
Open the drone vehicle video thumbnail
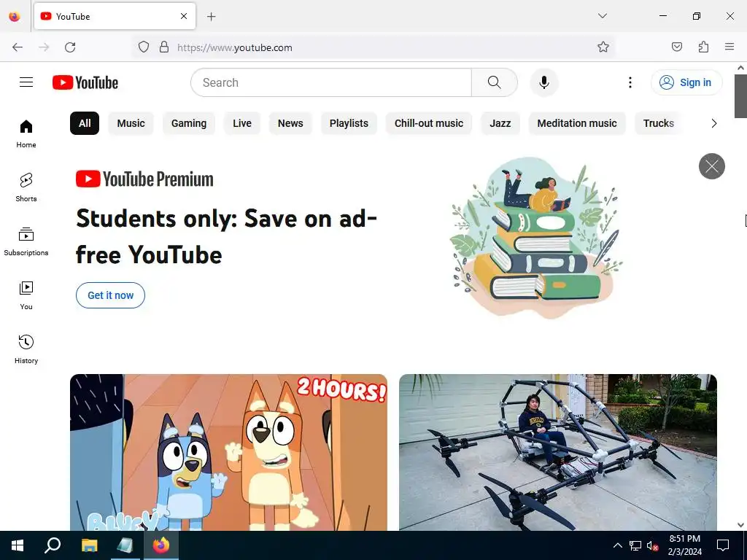(x=558, y=452)
